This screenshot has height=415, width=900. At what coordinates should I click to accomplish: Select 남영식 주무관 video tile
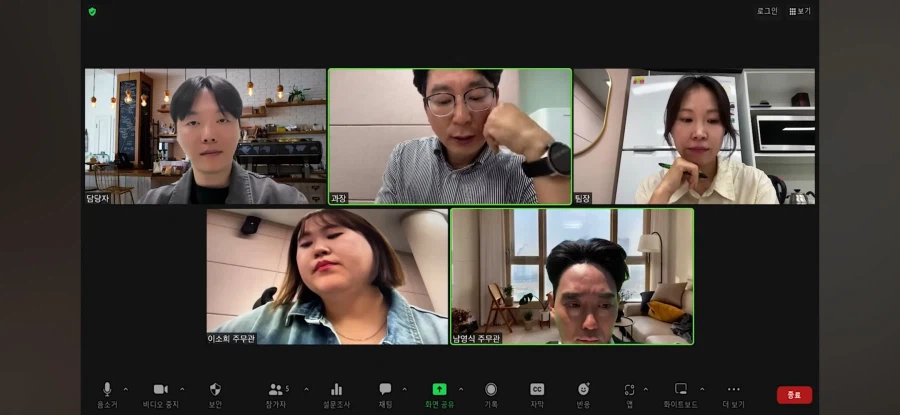(572, 277)
